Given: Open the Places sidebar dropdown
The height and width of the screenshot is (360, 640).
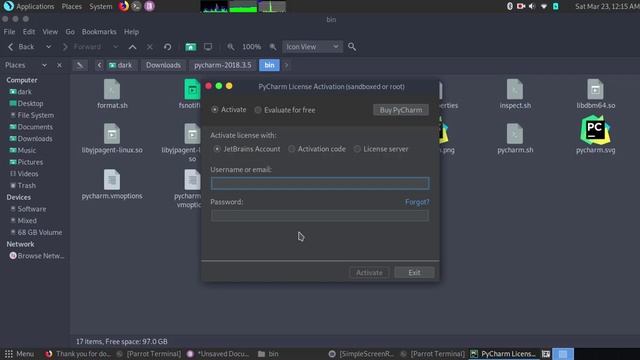Looking at the screenshot, I should pos(44,65).
